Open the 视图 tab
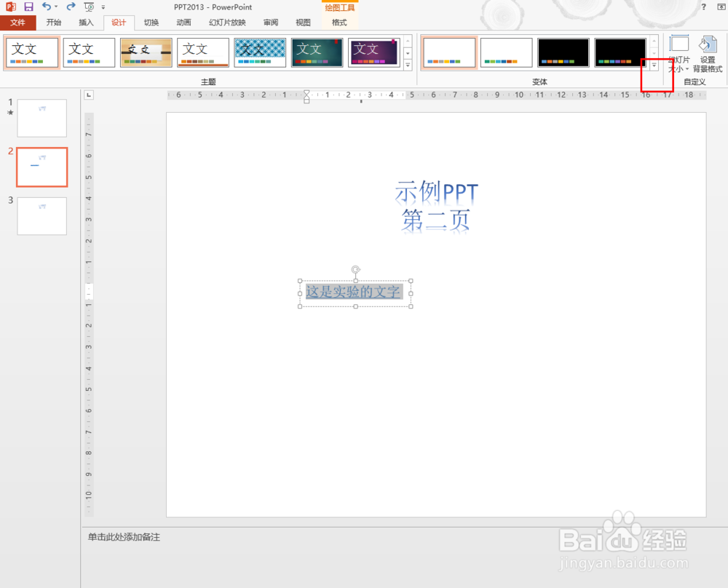This screenshot has height=588, width=728. [303, 23]
